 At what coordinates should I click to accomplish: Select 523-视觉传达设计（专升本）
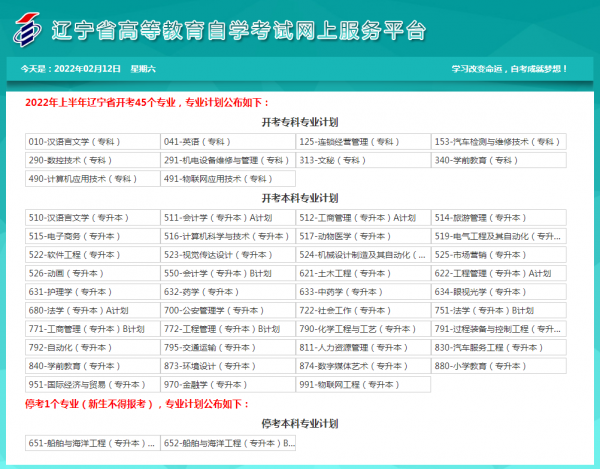[228, 255]
